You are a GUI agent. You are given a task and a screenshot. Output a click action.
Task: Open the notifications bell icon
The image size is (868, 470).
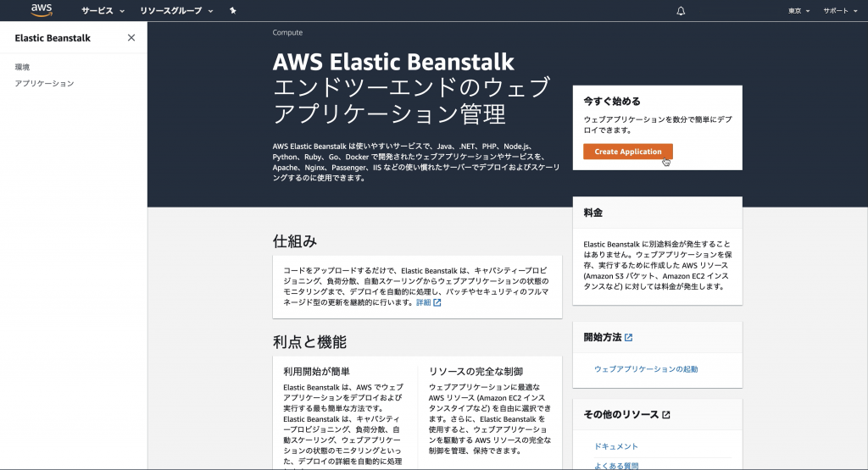click(x=681, y=11)
